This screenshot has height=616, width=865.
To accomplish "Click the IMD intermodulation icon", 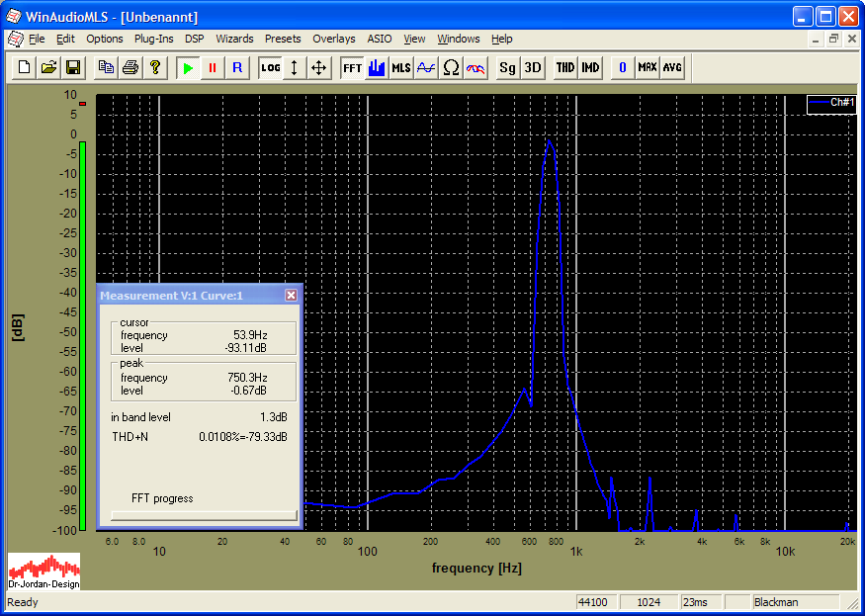I will coord(590,67).
